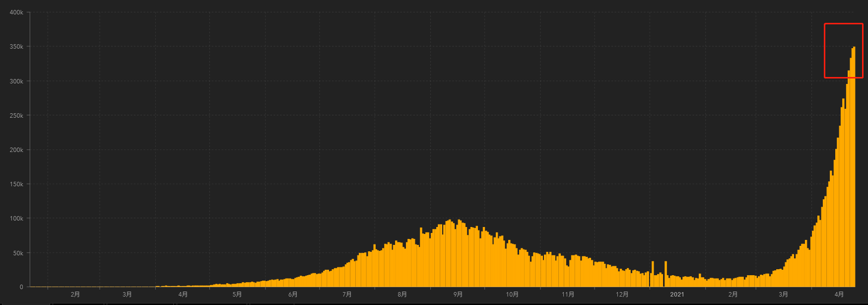The image size is (868, 305).
Task: Click the 5月 x-axis label
Action: click(237, 295)
